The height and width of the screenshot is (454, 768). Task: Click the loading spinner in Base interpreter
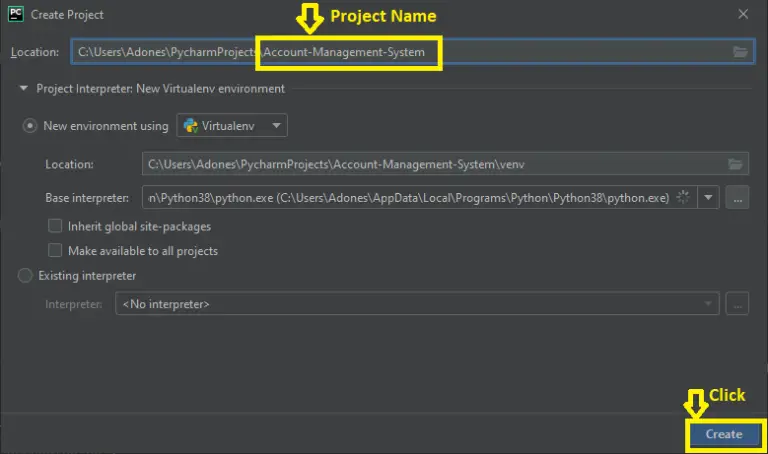(683, 197)
